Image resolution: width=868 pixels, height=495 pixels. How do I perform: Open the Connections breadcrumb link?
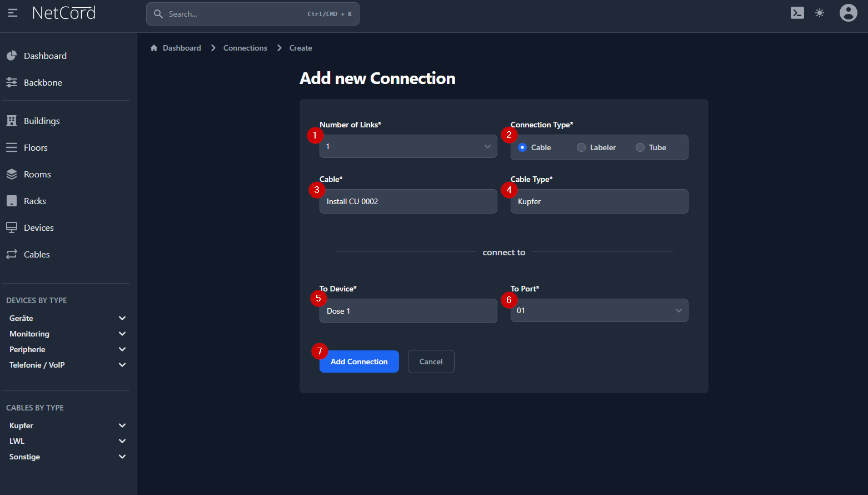point(245,48)
